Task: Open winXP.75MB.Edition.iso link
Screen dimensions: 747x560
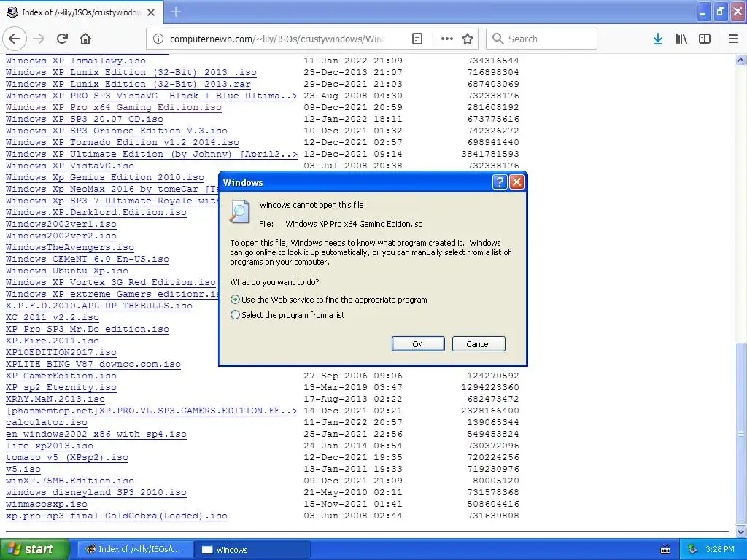Action: 69,481
